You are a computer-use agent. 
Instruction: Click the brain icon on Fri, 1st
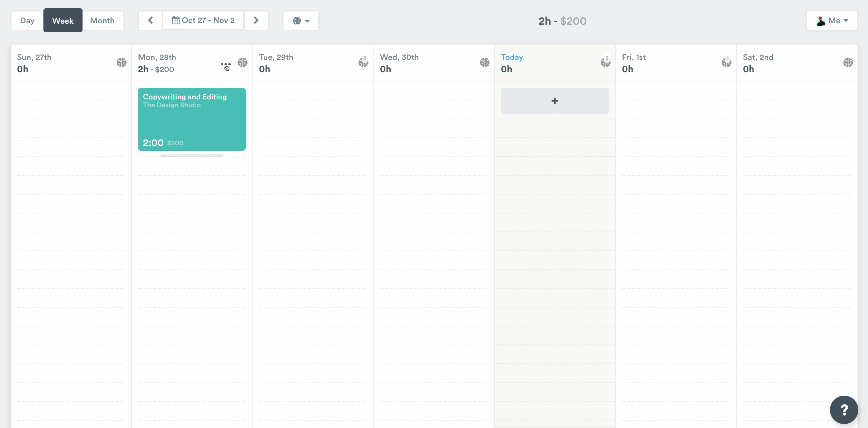pyautogui.click(x=727, y=62)
